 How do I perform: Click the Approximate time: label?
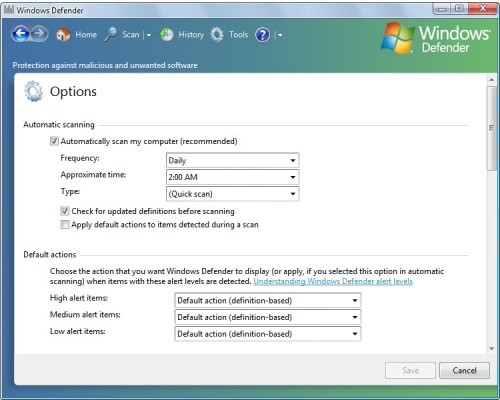[93, 175]
